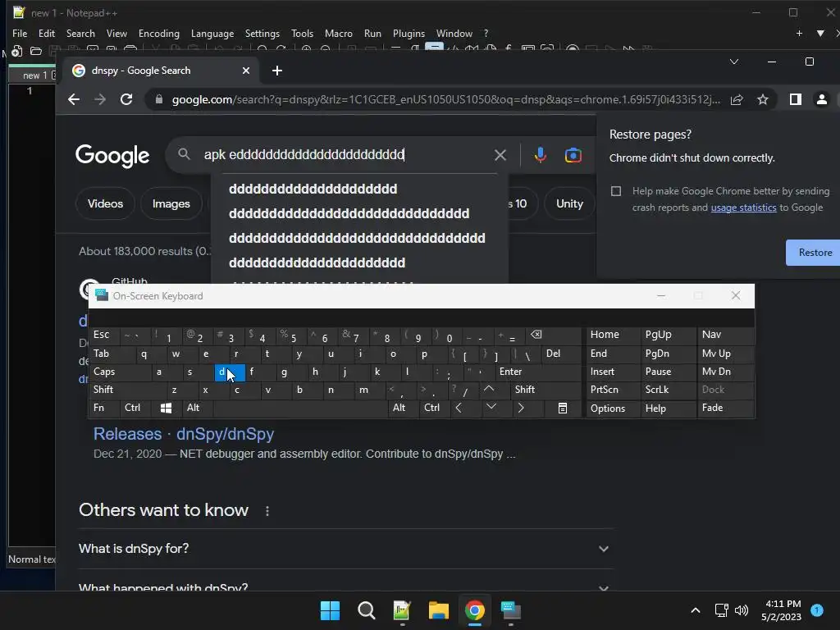Switch to Notepad++ from the taskbar
Image resolution: width=840 pixels, height=630 pixels.
(x=402, y=610)
